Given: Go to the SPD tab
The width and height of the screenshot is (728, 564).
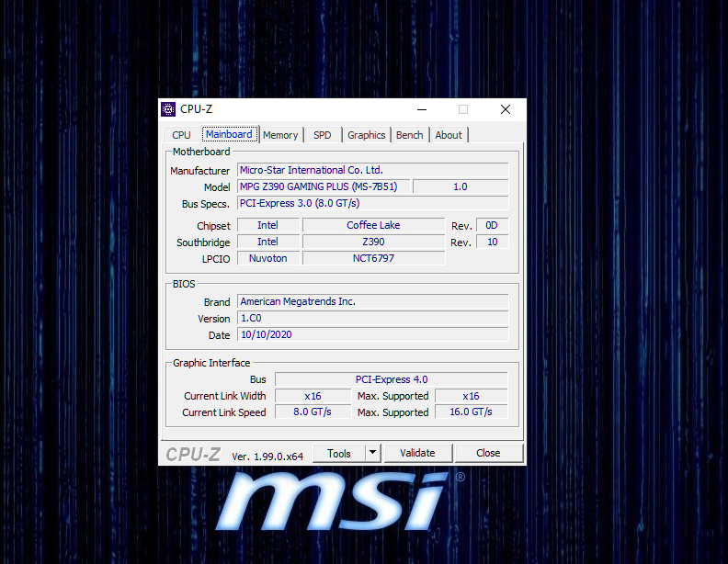Looking at the screenshot, I should [x=323, y=135].
